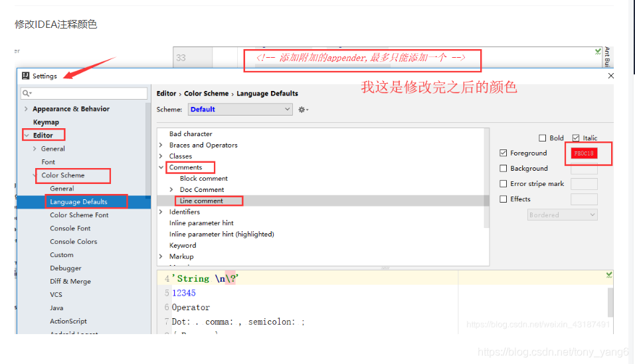Toggle the Bold checkbox

pos(542,138)
